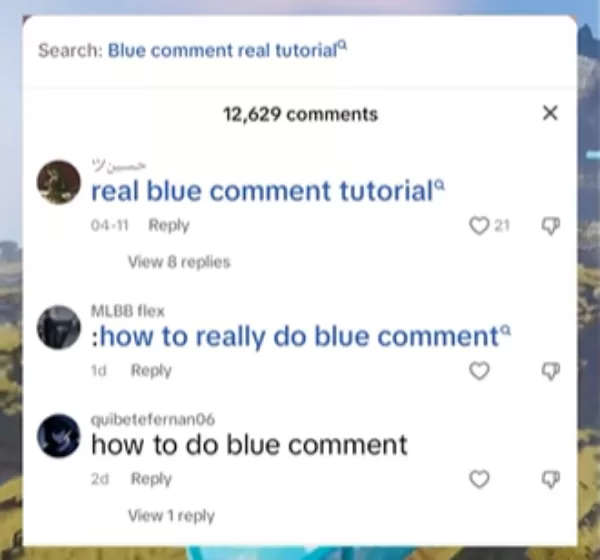Expand 'View 8 replies' under first comment
600x560 pixels.
[x=179, y=262]
